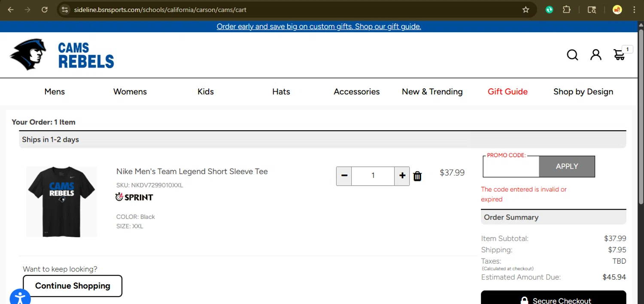This screenshot has width=644, height=304.
Task: Open the browser profile avatar
Action: (x=617, y=9)
